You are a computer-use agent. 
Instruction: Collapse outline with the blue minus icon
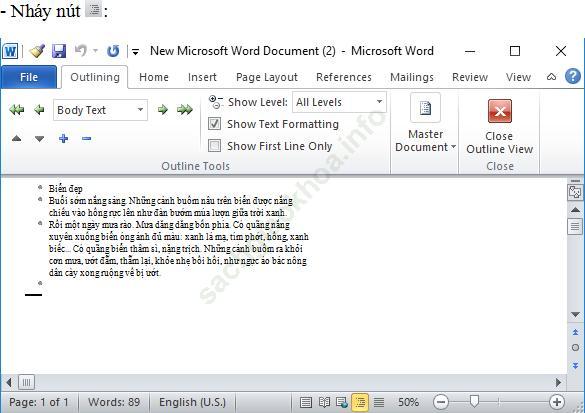pyautogui.click(x=87, y=139)
